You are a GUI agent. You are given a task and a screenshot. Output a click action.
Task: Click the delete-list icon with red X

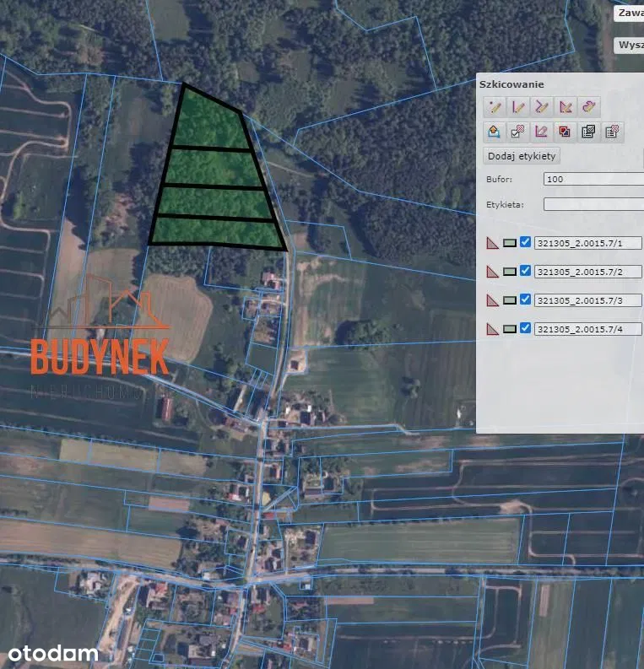coord(613,131)
